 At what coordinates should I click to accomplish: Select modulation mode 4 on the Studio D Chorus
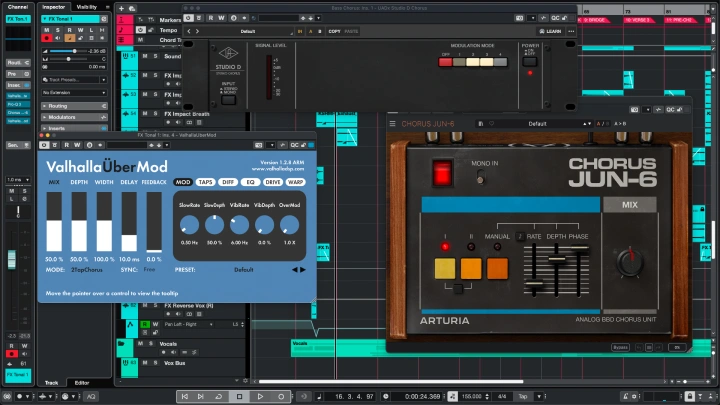pos(500,62)
